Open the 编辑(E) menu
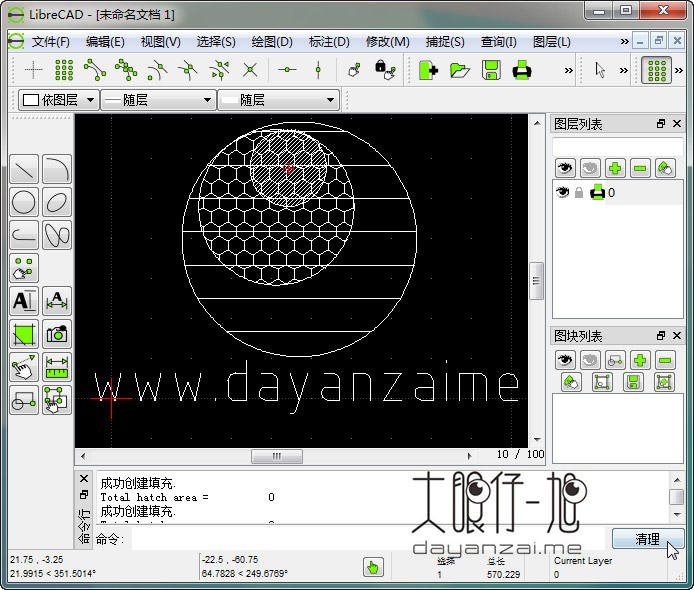The height and width of the screenshot is (590, 694). click(x=105, y=42)
